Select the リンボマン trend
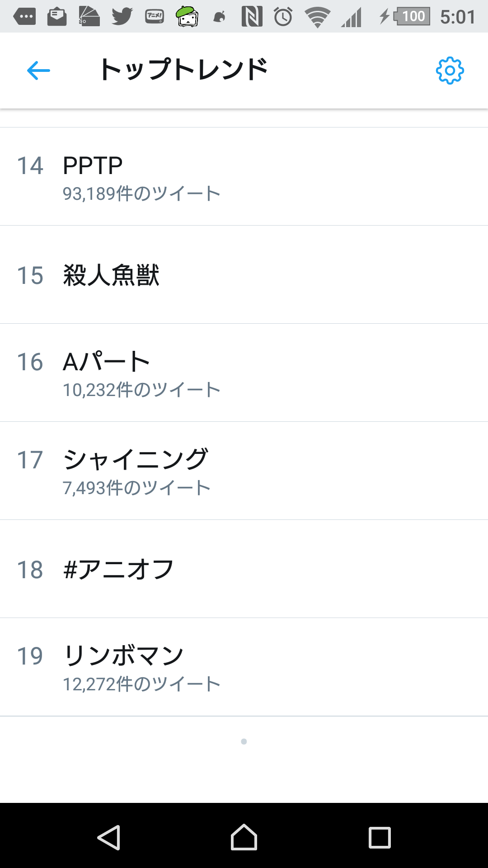This screenshot has height=868, width=488. tap(124, 656)
